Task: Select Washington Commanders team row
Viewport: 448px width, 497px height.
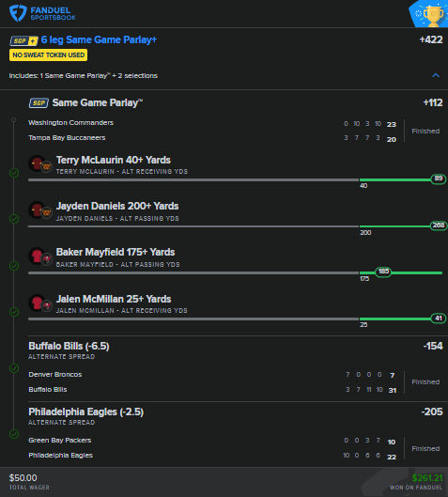Action: (212, 123)
